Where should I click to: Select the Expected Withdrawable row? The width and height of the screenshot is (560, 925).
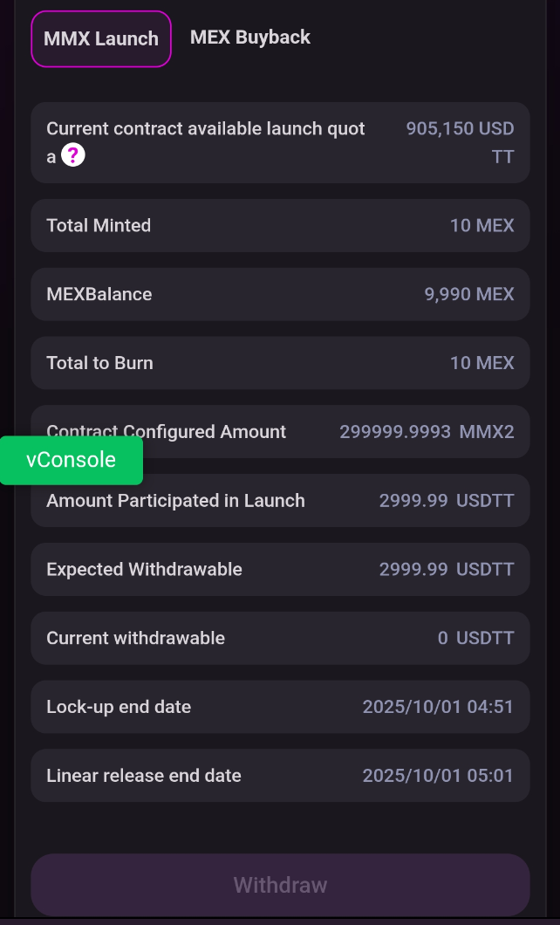pos(280,570)
